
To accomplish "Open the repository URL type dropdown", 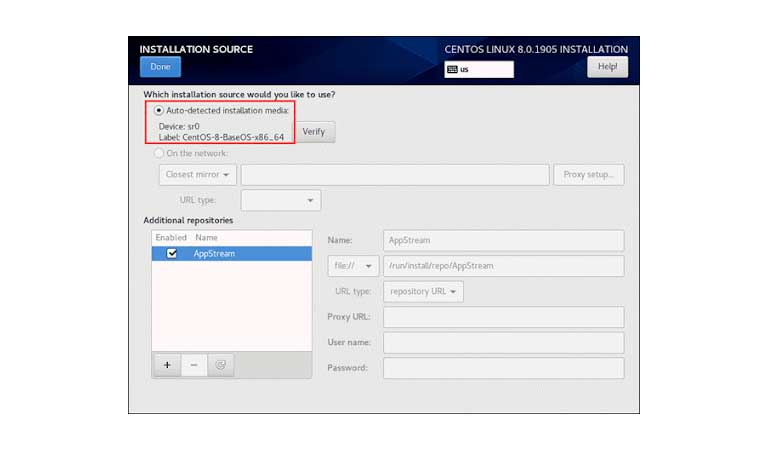I will pyautogui.click(x=423, y=291).
